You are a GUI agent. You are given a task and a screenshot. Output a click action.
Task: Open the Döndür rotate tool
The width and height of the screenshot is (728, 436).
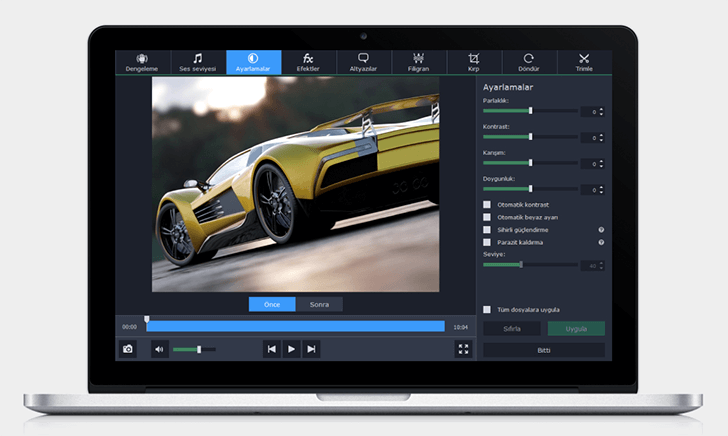pos(529,62)
